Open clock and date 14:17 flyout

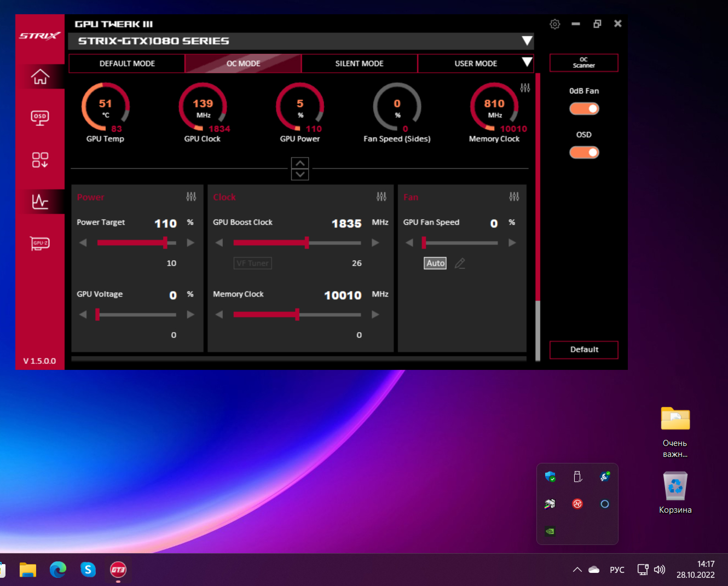[696, 569]
